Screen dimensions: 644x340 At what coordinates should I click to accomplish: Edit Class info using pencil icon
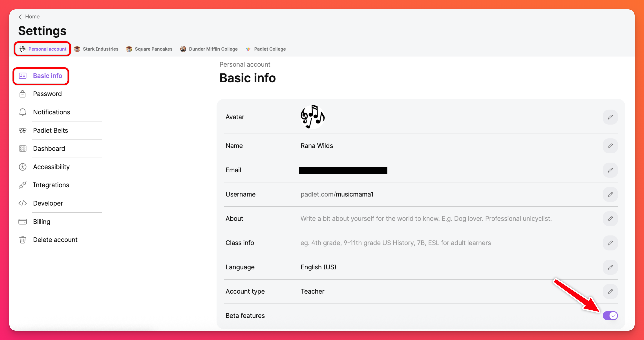click(x=610, y=243)
